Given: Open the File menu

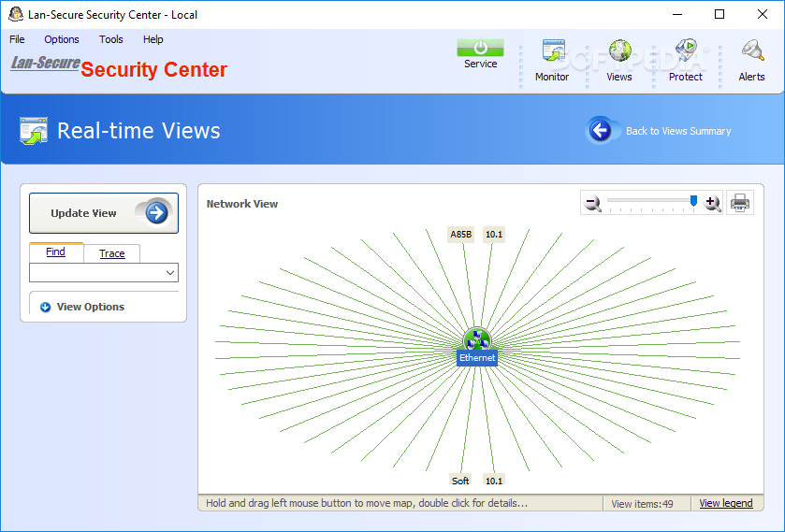Looking at the screenshot, I should [x=17, y=39].
